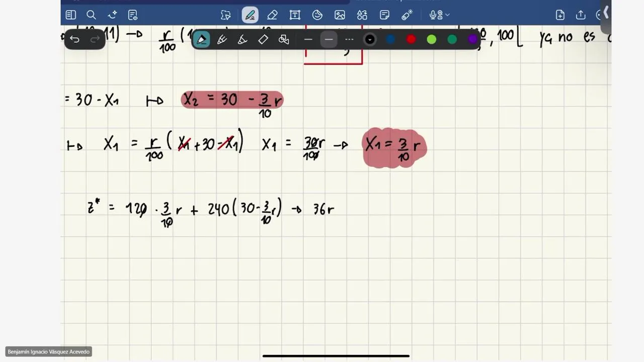This screenshot has height=362, width=644.
Task: Choose the ball pen style
Action: pos(222,39)
